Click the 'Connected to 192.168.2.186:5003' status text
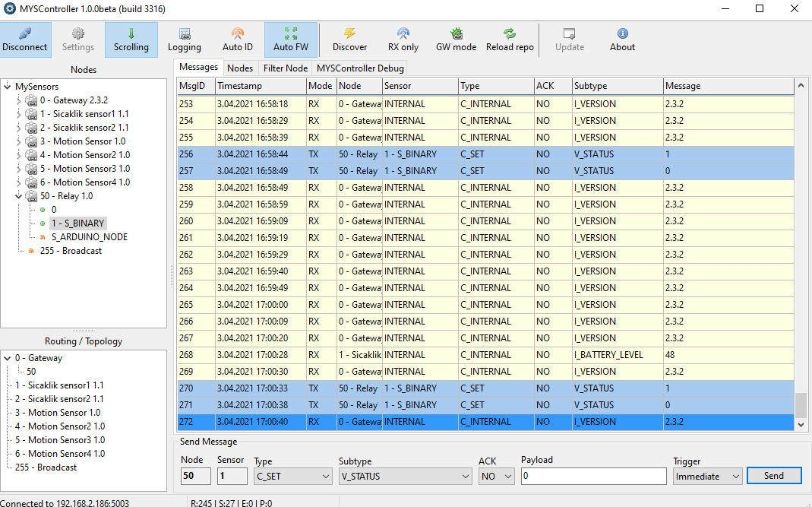This screenshot has width=812, height=507. (x=65, y=503)
